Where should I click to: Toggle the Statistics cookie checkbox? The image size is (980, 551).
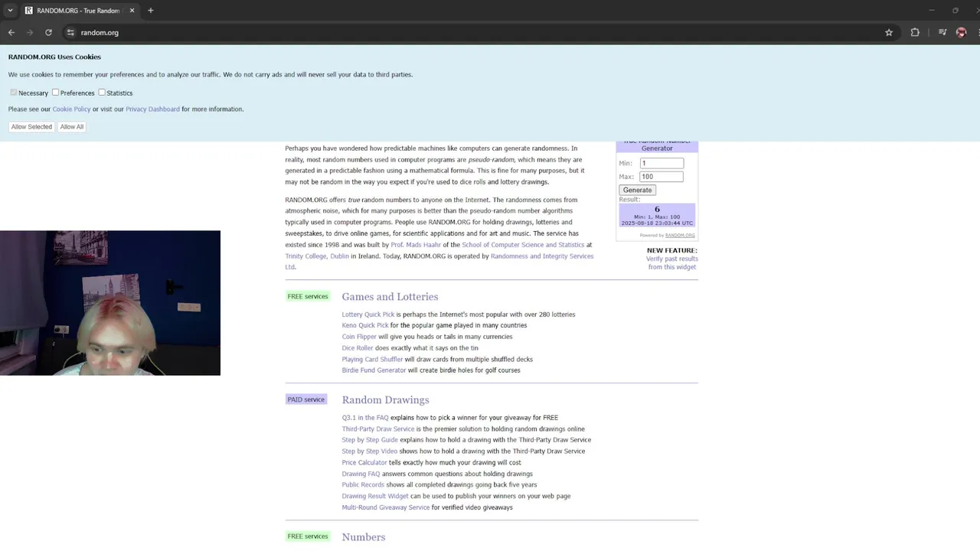point(102,93)
